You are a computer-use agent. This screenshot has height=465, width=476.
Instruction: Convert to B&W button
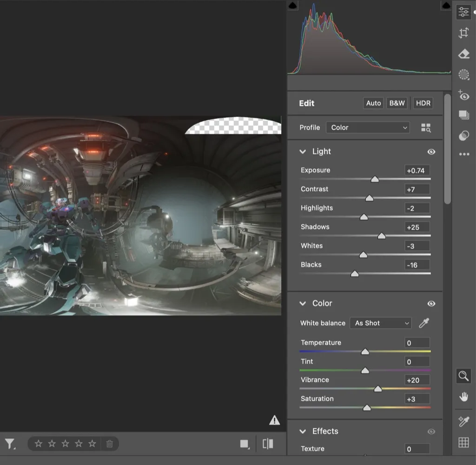point(397,103)
